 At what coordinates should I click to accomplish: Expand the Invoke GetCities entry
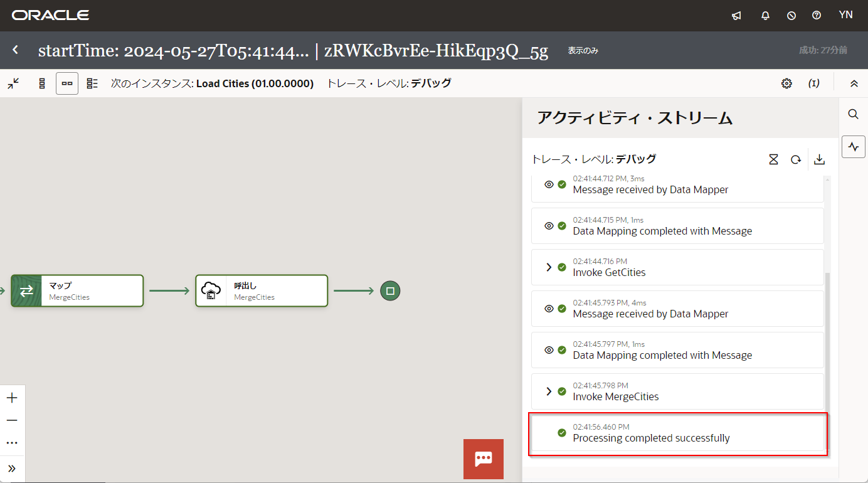click(549, 267)
